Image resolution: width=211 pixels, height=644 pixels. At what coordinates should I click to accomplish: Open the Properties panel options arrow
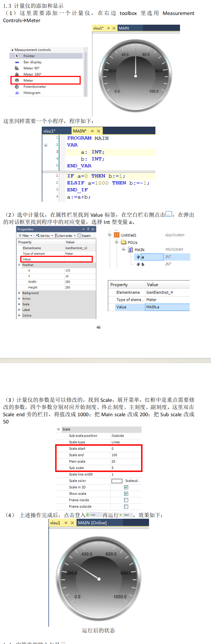[84, 229]
